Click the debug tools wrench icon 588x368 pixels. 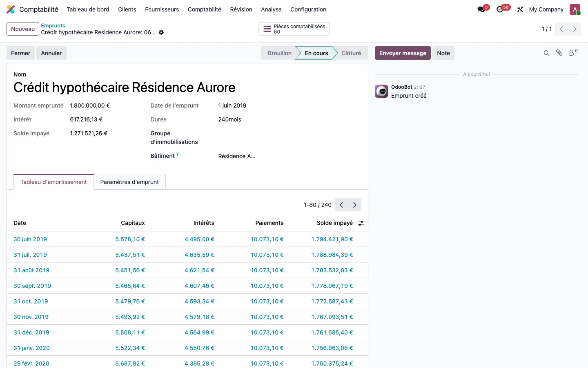520,9
